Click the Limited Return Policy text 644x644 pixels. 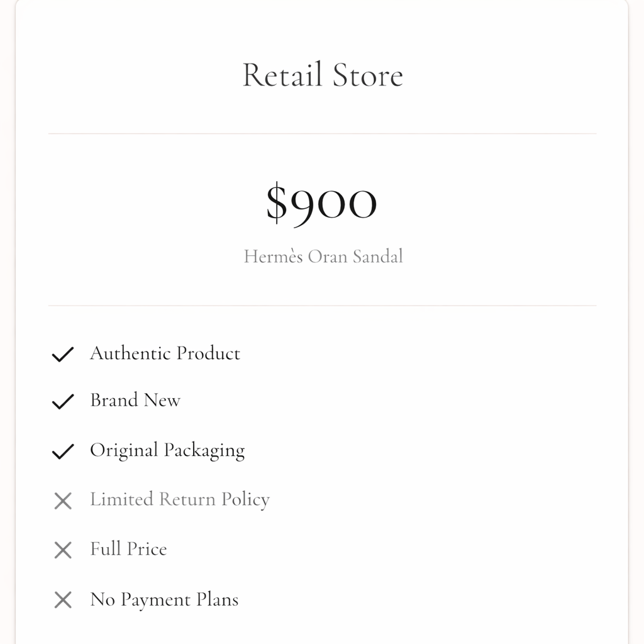tap(180, 500)
